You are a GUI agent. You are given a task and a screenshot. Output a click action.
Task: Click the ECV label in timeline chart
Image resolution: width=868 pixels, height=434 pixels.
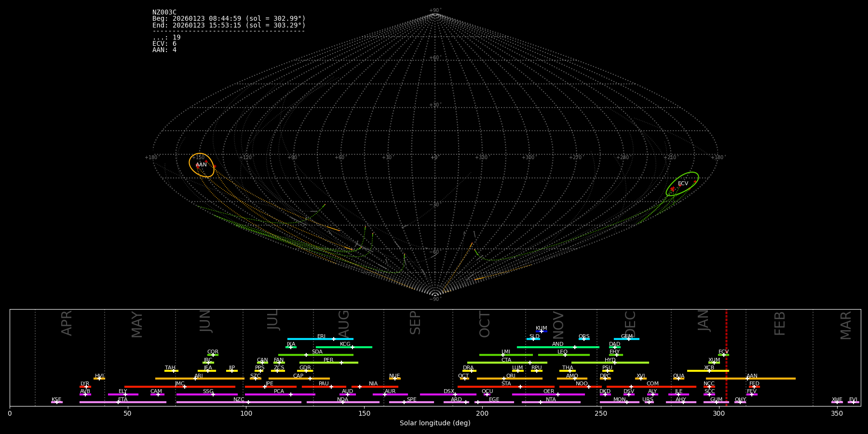tap(723, 352)
